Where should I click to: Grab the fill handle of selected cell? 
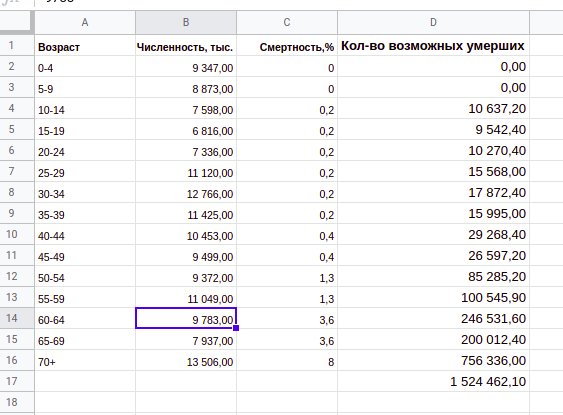pyautogui.click(x=236, y=328)
